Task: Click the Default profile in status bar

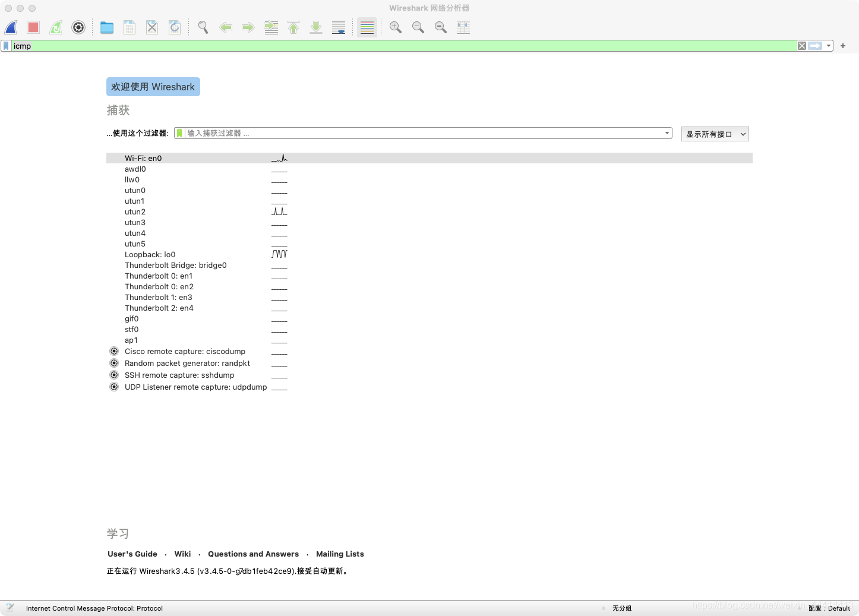Action: [829, 608]
